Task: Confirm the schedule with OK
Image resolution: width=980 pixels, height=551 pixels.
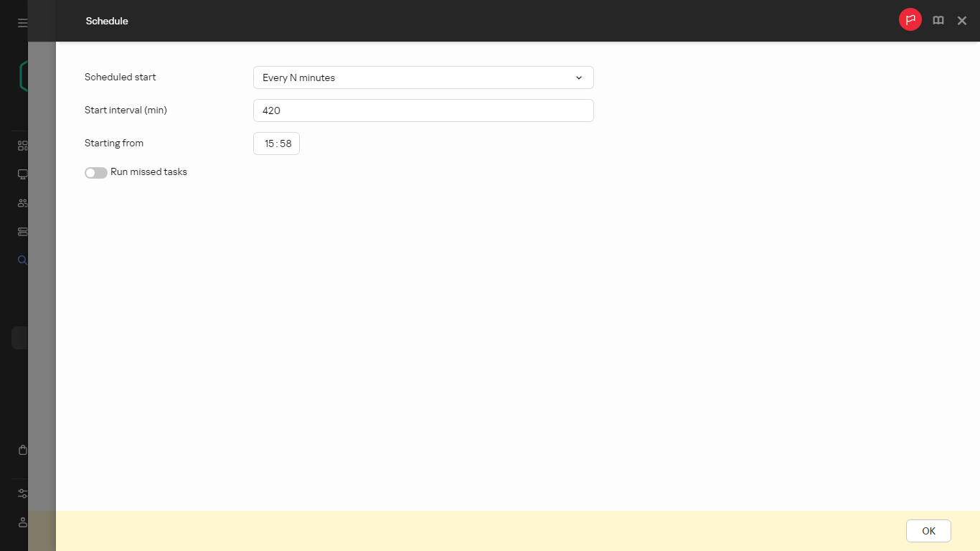Action: (928, 531)
